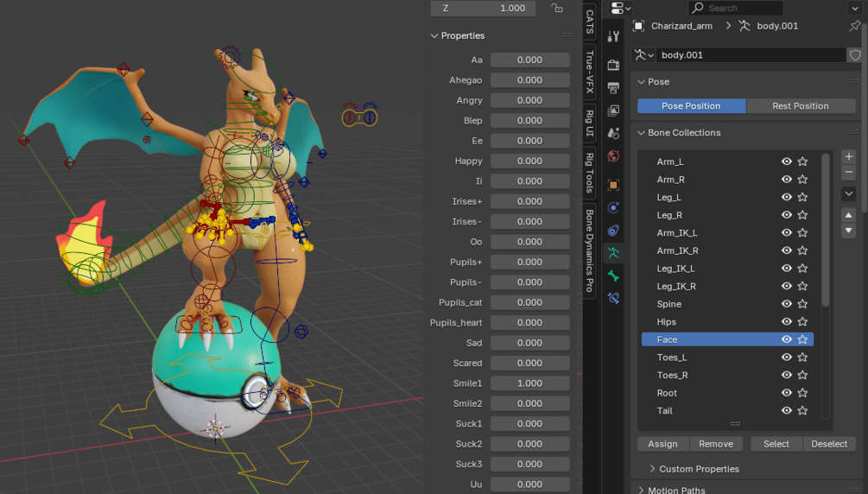This screenshot has height=494, width=868.
Task: Open the Output properties tab icon
Action: [613, 87]
